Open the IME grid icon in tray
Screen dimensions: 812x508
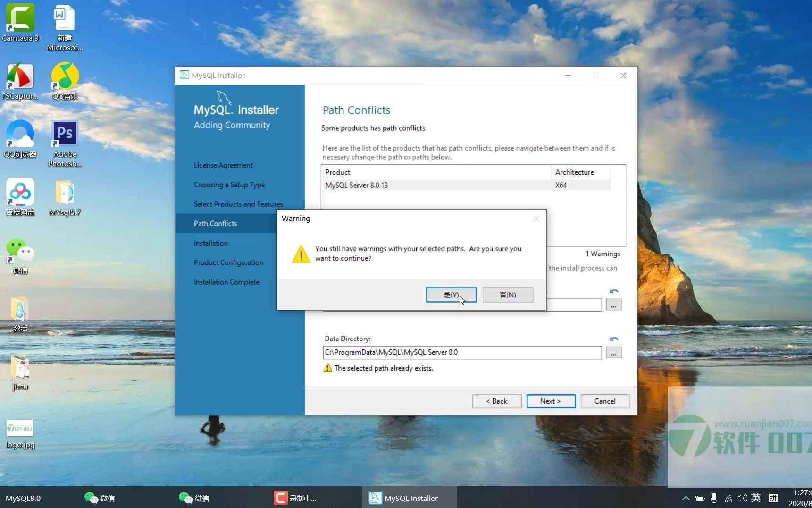(773, 498)
